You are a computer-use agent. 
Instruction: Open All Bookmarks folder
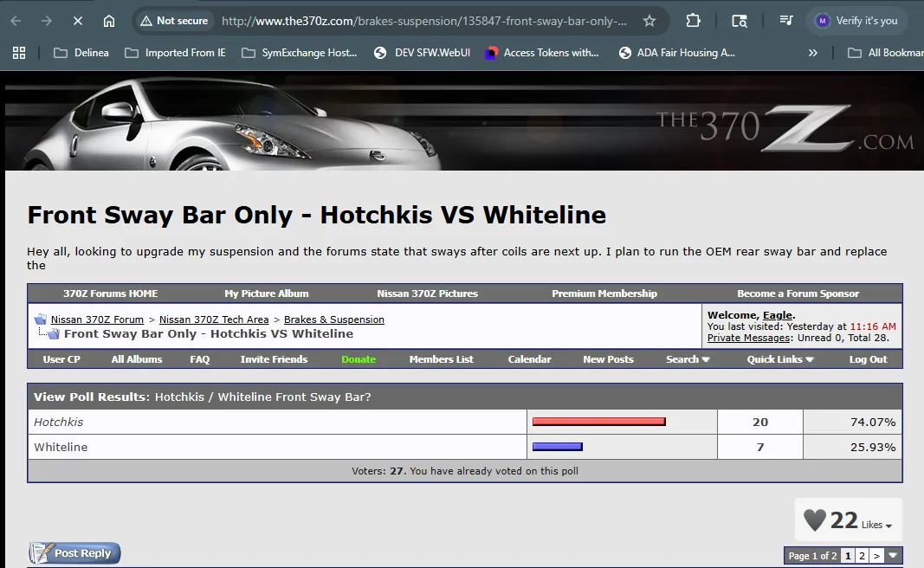(x=885, y=53)
